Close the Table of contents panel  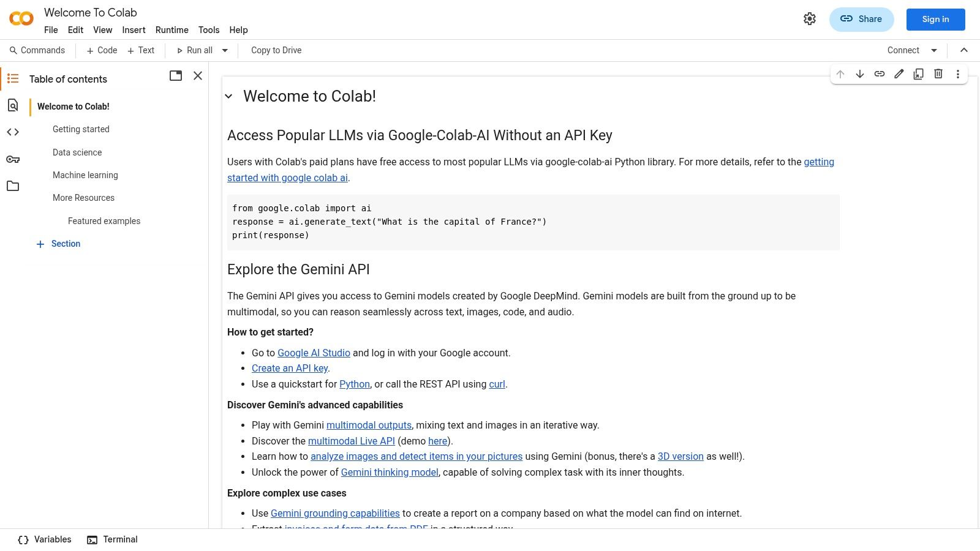pyautogui.click(x=198, y=76)
